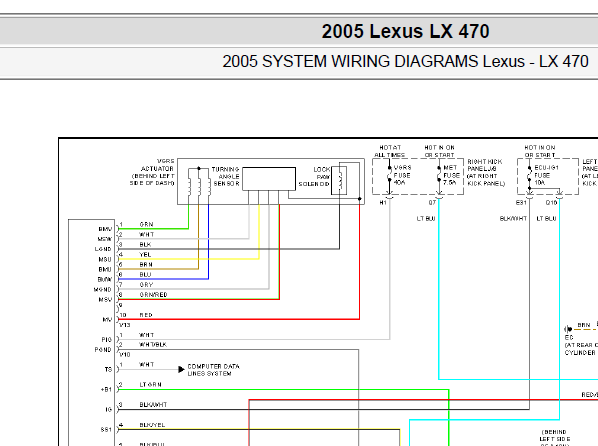Click the 'WHT' wire label beside PIG

[147, 335]
